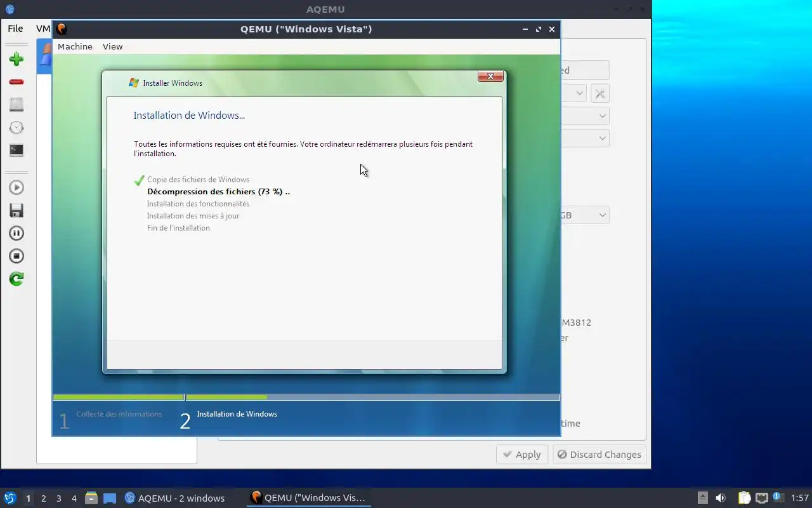Open the File menu in AQEMU
This screenshot has width=812, height=508.
coord(15,29)
